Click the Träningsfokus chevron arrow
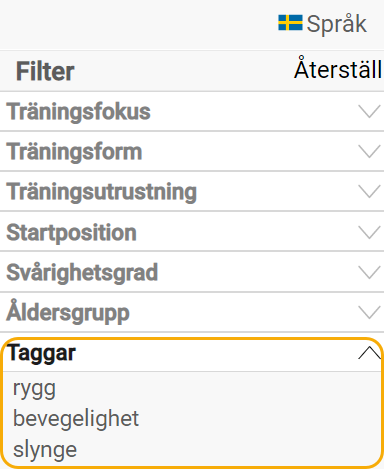Viewport: 384px width, 469px height. tap(369, 111)
